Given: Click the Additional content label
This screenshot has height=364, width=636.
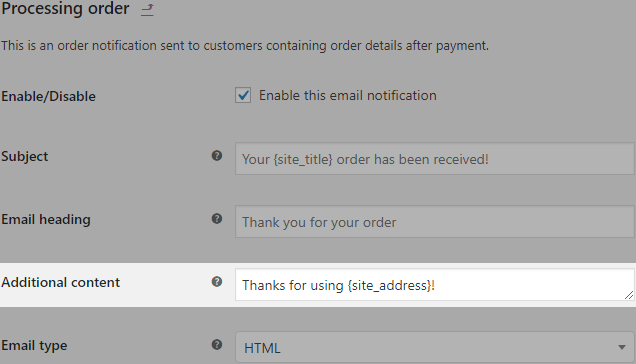Looking at the screenshot, I should click(60, 282).
